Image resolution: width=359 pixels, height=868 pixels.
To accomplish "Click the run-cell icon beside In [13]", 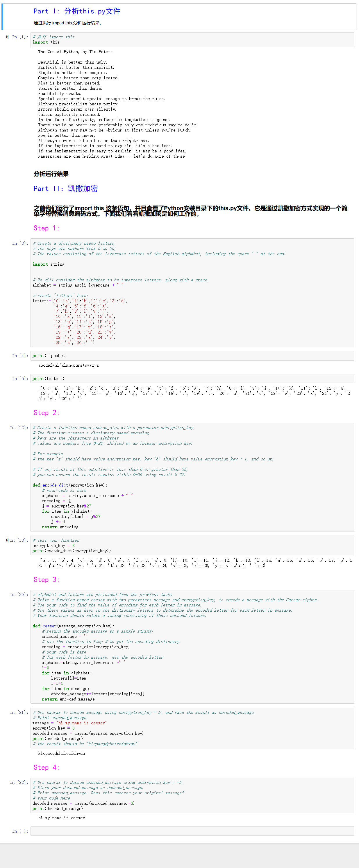I will pyautogui.click(x=7, y=540).
